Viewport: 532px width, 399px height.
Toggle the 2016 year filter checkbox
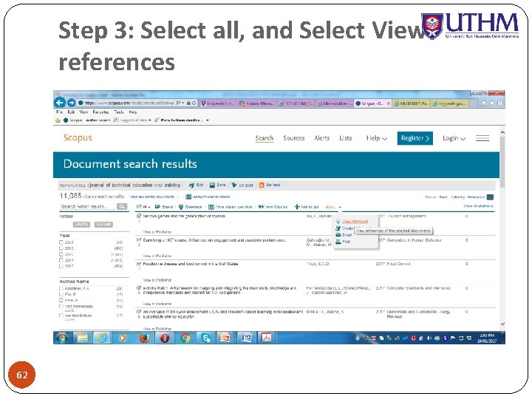[x=61, y=248]
